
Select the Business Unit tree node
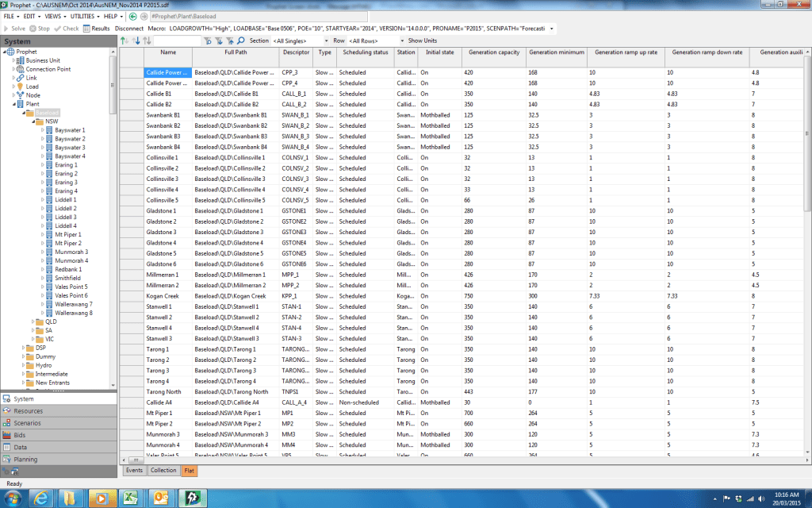(x=43, y=60)
